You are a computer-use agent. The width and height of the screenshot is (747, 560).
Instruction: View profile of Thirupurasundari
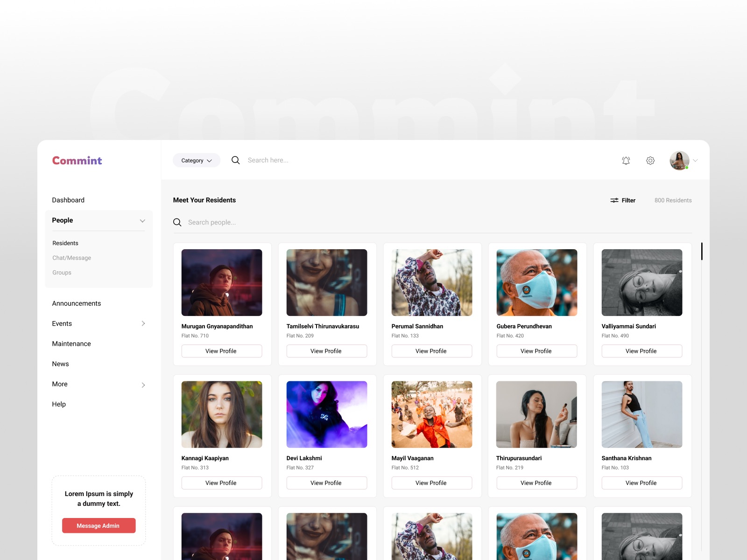pos(536,483)
